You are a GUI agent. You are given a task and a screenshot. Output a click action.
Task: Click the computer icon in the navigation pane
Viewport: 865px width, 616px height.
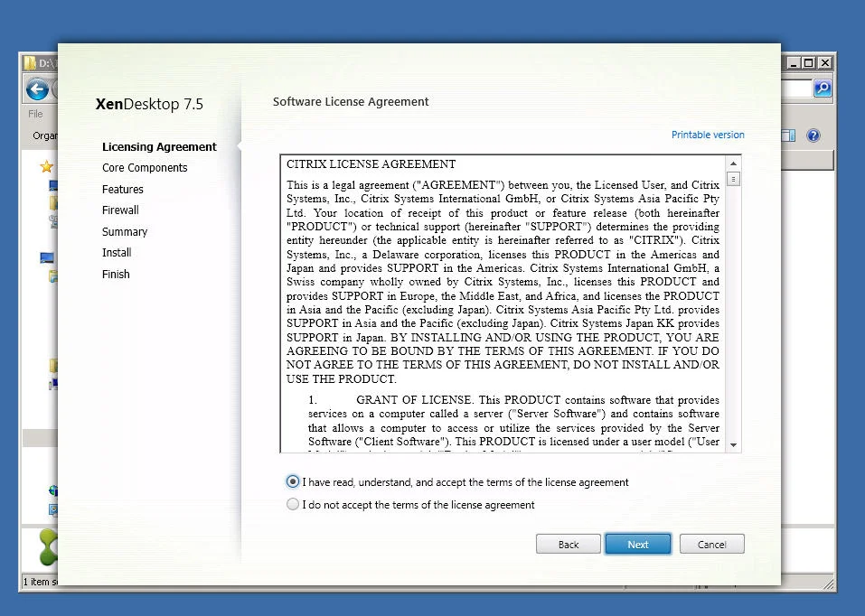click(47, 257)
